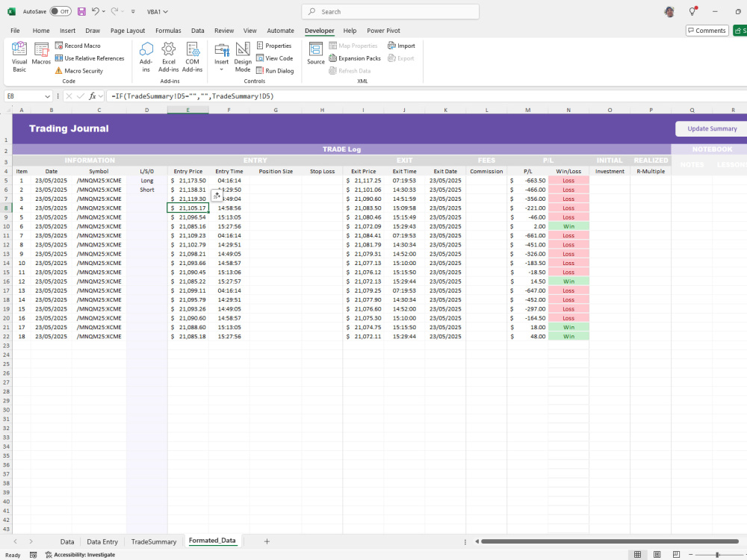Viewport: 747px width, 560px height.
Task: Adjust the zoom slider
Action: (x=717, y=555)
